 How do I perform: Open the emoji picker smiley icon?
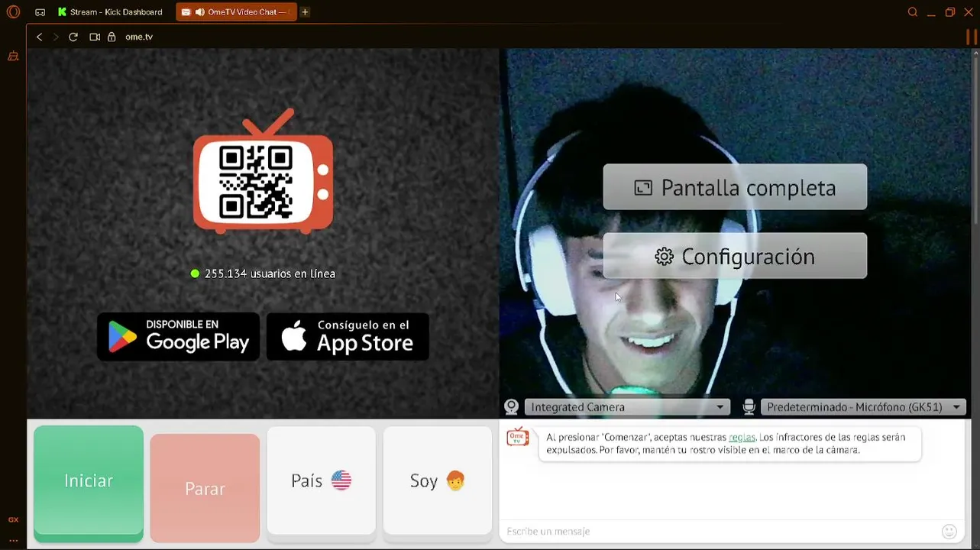[x=949, y=531]
